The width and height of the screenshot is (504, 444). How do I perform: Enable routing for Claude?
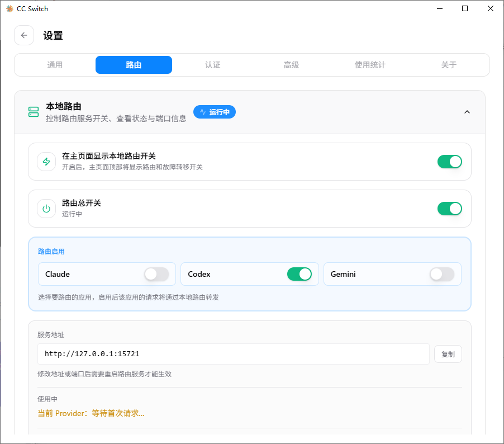click(156, 274)
